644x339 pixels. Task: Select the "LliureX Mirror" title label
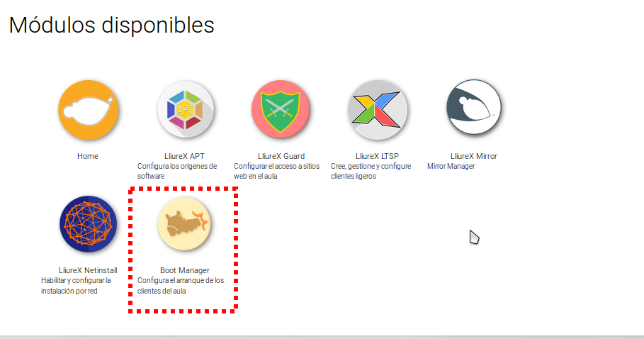pos(473,156)
